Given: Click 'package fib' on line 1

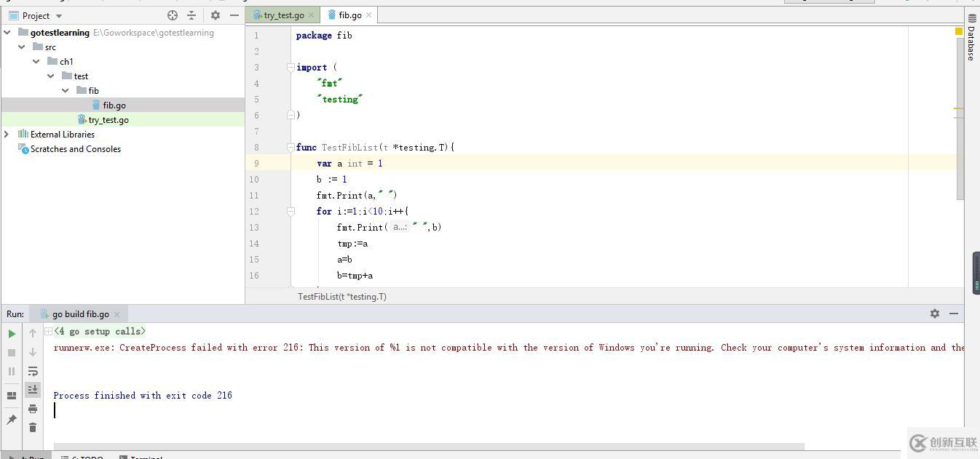Looking at the screenshot, I should click(324, 35).
